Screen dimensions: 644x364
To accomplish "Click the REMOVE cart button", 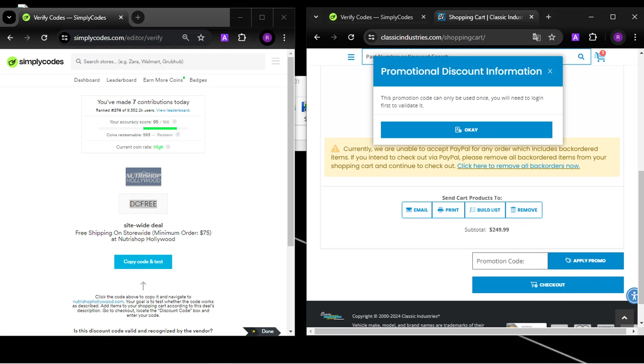I will coord(524,210).
